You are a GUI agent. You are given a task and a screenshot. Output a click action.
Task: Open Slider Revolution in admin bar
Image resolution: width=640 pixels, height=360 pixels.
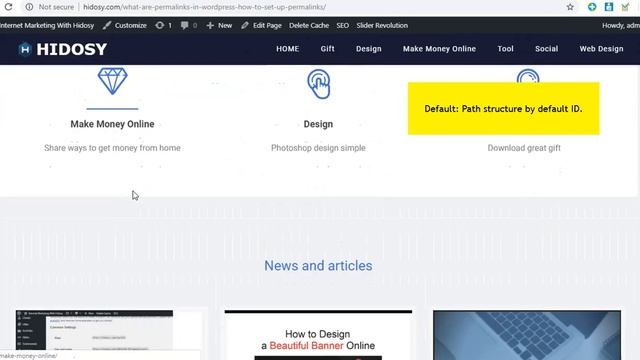[x=382, y=25]
